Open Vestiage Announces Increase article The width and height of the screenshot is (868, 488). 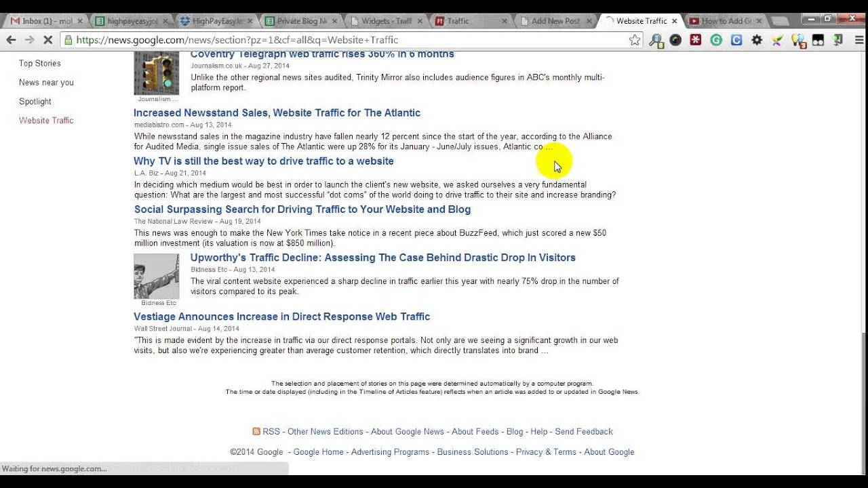(282, 317)
